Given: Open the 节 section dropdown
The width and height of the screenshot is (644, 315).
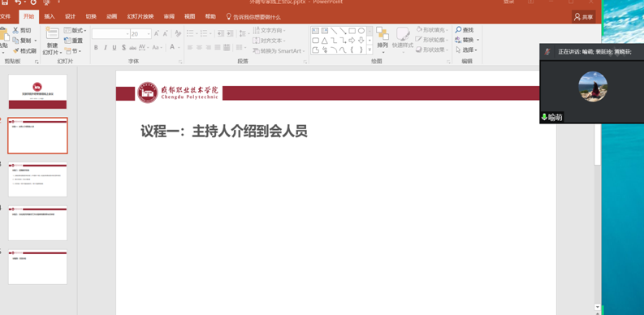Looking at the screenshot, I should tap(73, 51).
